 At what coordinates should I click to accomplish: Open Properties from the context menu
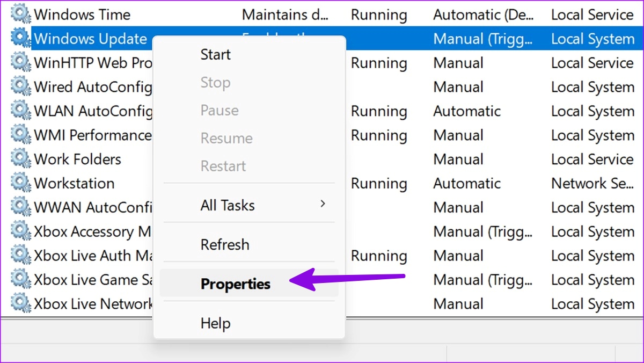point(249,284)
